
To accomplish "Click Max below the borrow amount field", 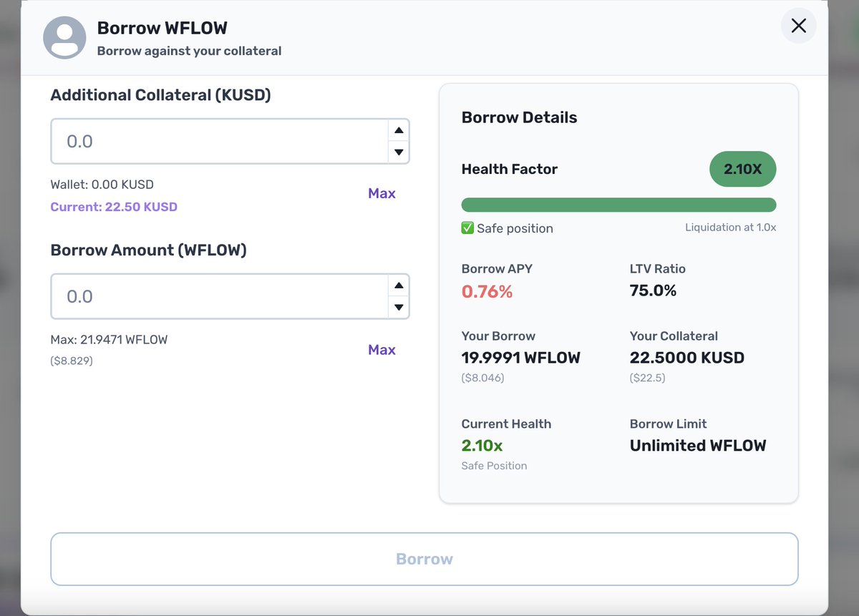I will 382,350.
